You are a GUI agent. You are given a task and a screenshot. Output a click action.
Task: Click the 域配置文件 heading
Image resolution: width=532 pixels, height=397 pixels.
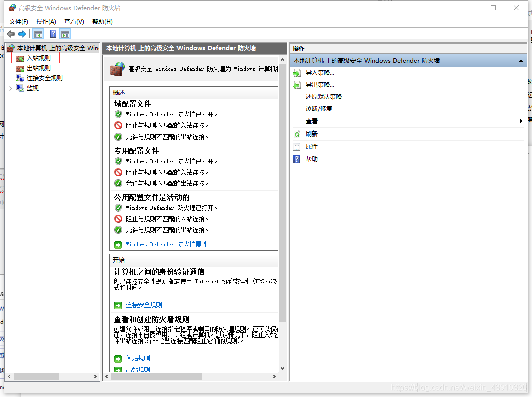pyautogui.click(x=133, y=104)
